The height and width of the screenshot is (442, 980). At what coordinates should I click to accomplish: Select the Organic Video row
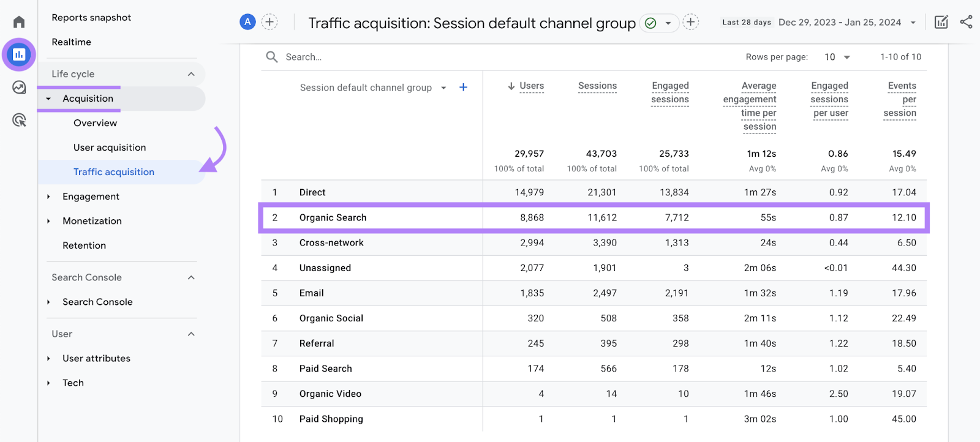pyautogui.click(x=594, y=394)
